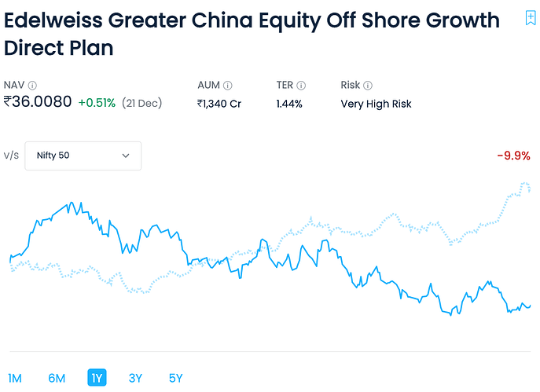Open the Nifty 50 benchmark dropdown
The height and width of the screenshot is (392, 540).
point(83,156)
